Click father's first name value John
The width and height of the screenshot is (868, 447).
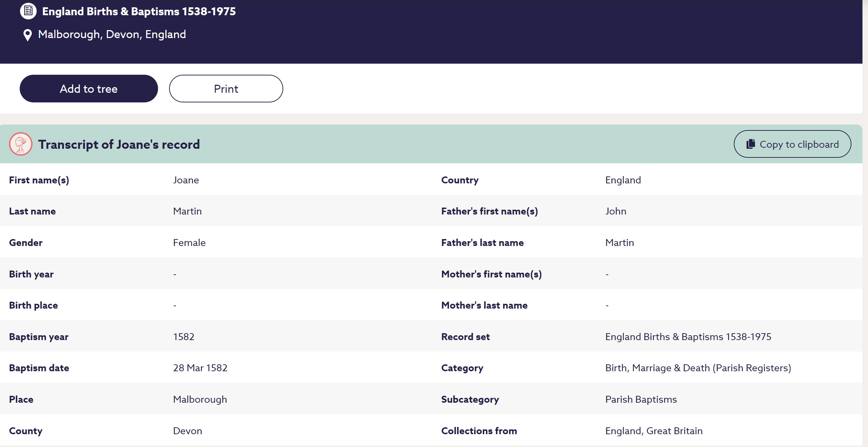coord(616,211)
